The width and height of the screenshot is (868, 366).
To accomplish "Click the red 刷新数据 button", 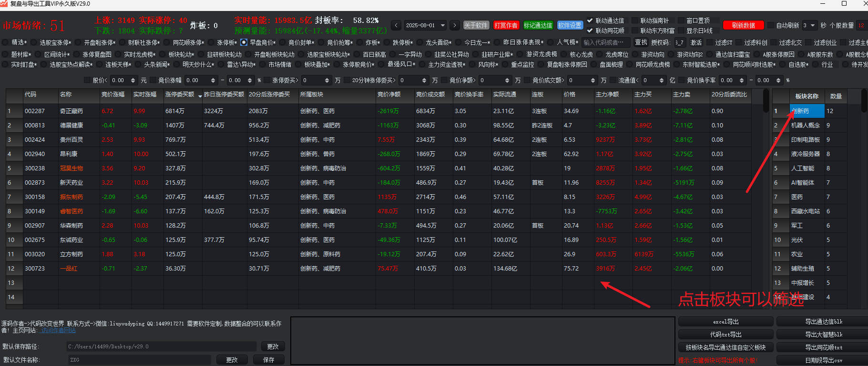I will [x=744, y=25].
